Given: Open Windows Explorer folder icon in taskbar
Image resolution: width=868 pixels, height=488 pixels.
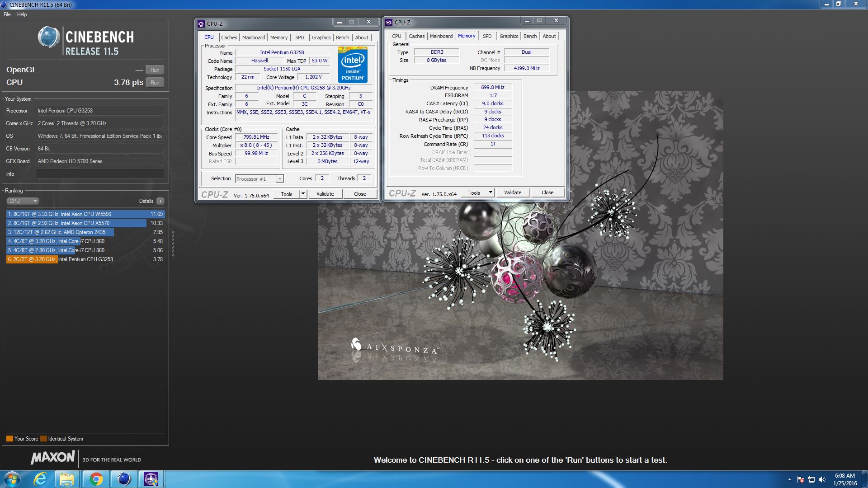Looking at the screenshot, I should (67, 479).
